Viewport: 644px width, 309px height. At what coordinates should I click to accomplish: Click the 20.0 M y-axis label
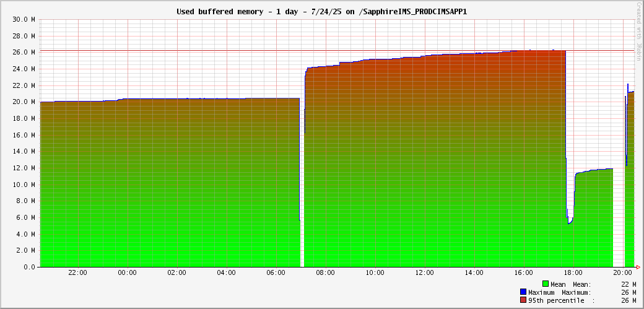point(24,102)
